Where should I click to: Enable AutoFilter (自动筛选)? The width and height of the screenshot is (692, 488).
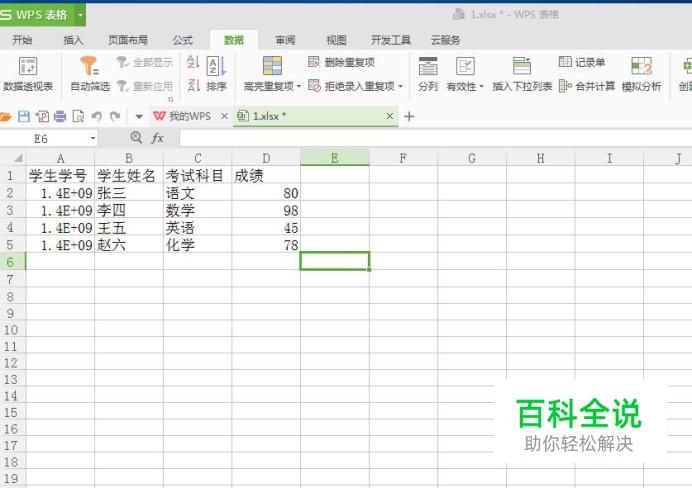coord(90,75)
